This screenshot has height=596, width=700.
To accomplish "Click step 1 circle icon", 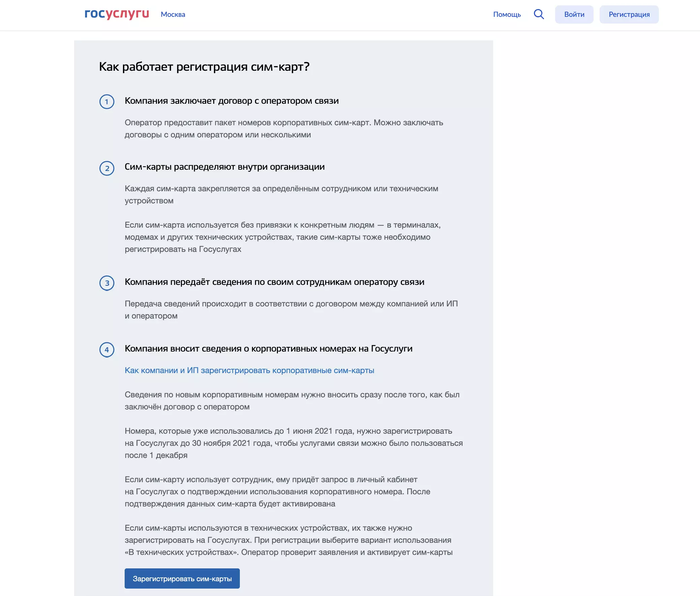I will click(108, 101).
